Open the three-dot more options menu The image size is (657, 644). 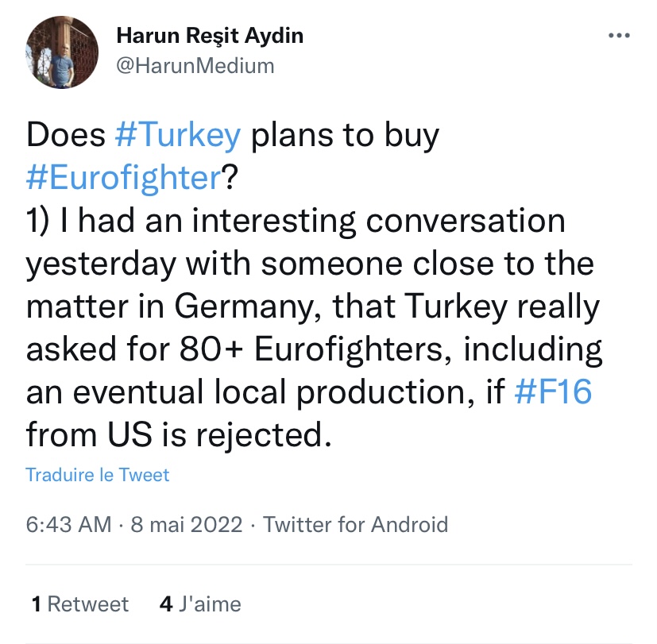point(619,36)
